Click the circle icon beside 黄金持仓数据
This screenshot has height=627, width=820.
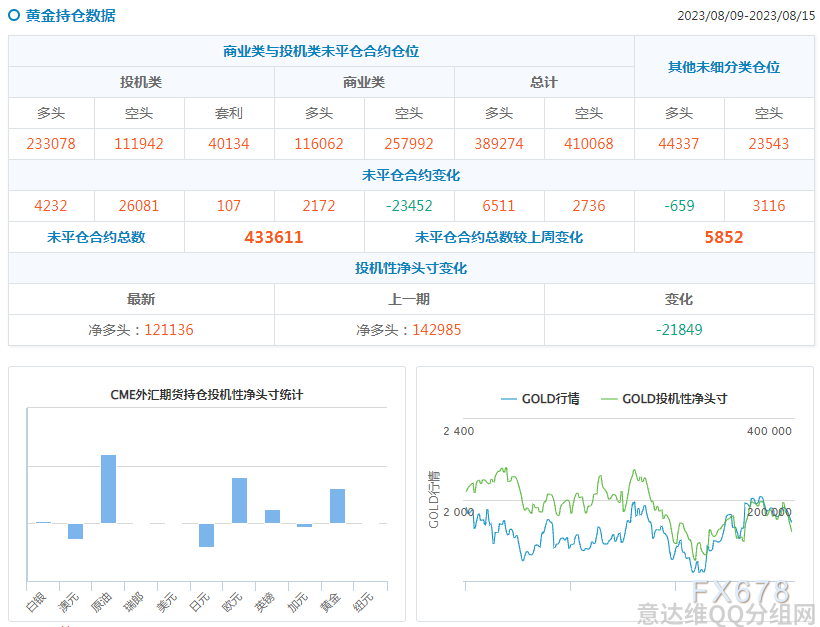coord(14,15)
